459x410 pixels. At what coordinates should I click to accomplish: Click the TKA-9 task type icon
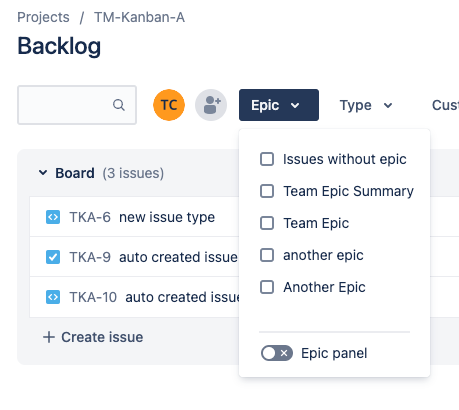[53, 257]
